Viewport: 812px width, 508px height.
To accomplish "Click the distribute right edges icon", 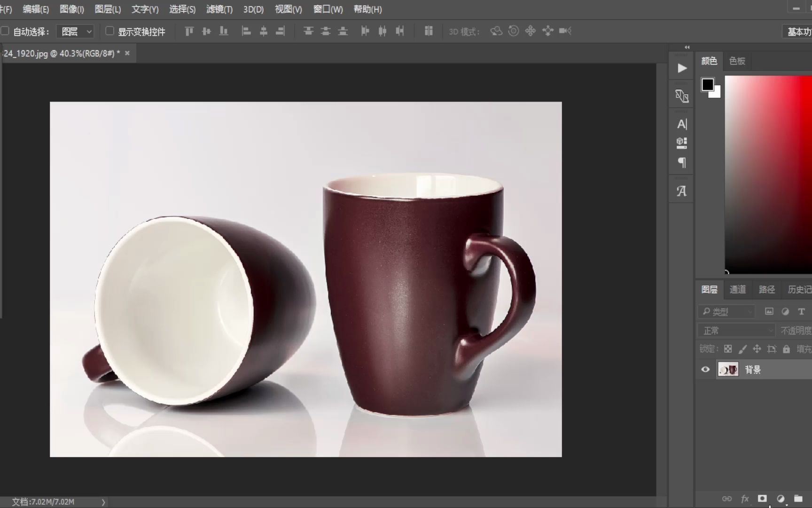I will click(x=400, y=31).
